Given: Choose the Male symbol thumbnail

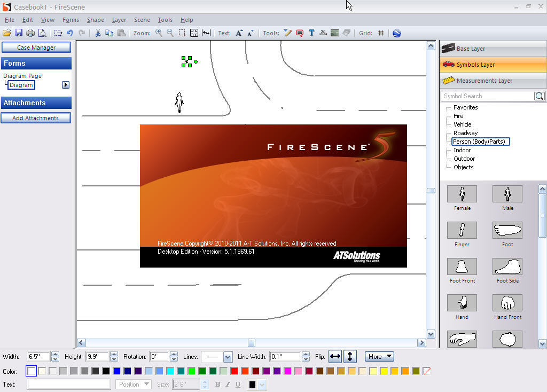Looking at the screenshot, I should click(507, 194).
